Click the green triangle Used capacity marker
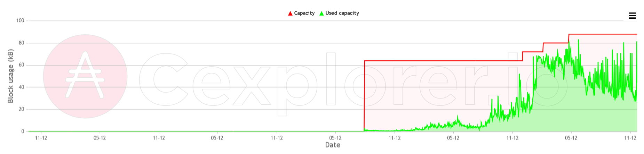The width and height of the screenshot is (644, 154). point(321,14)
